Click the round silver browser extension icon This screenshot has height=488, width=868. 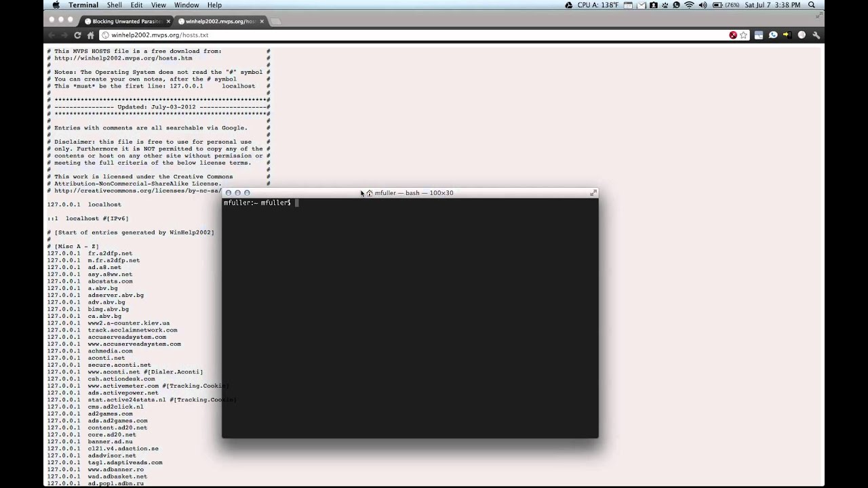802,35
